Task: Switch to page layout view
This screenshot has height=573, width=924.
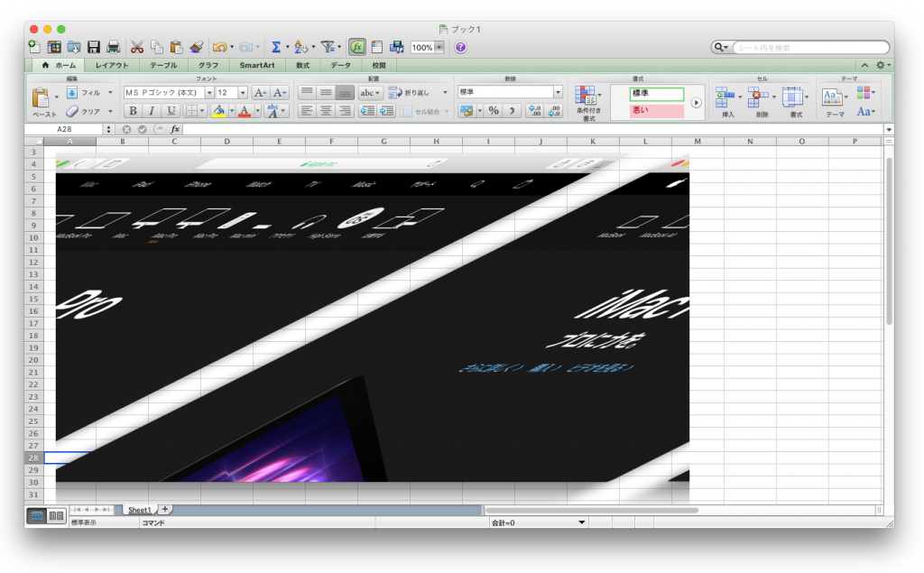Action: pos(57,516)
